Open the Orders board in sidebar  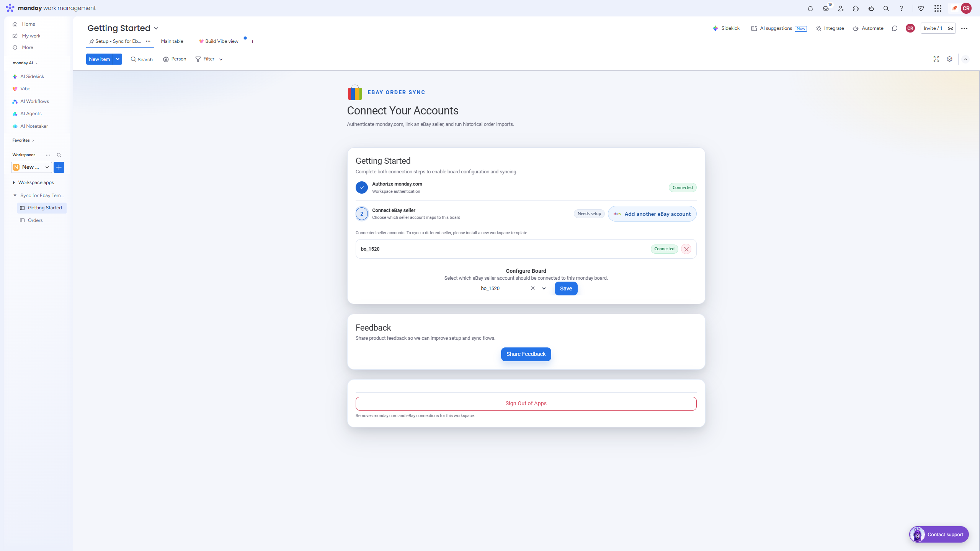click(35, 220)
